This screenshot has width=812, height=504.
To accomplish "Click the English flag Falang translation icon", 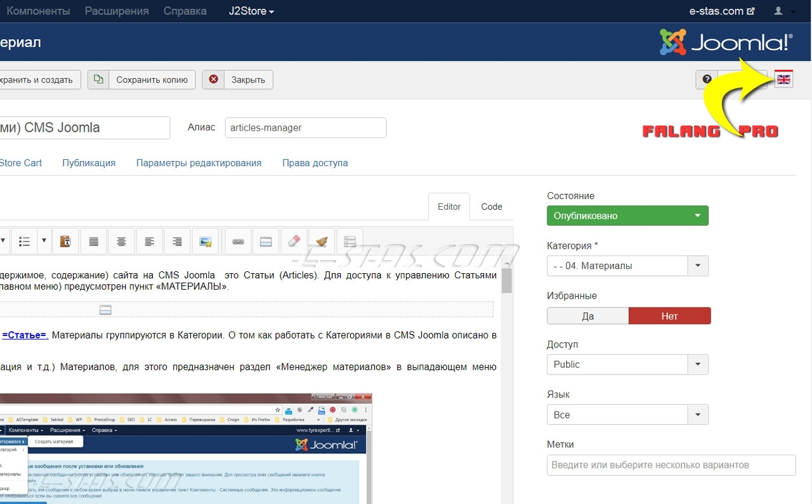I will click(x=784, y=79).
